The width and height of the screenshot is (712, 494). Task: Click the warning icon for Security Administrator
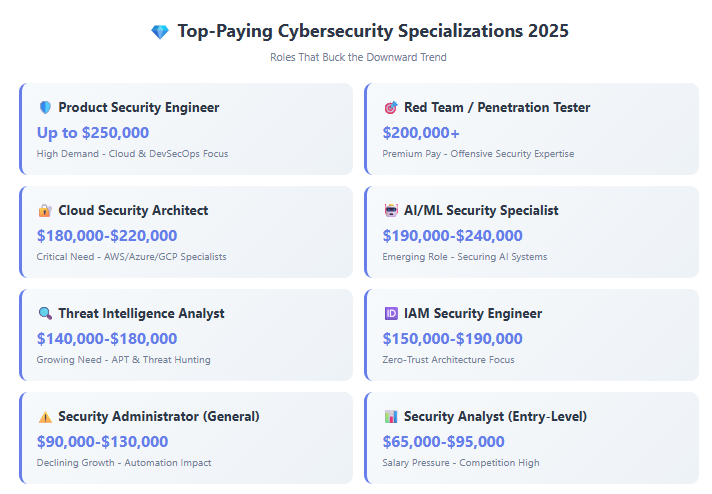[45, 417]
